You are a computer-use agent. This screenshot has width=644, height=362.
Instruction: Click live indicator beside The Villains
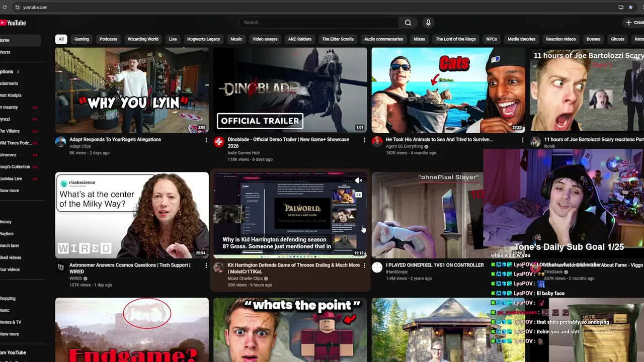click(x=35, y=131)
